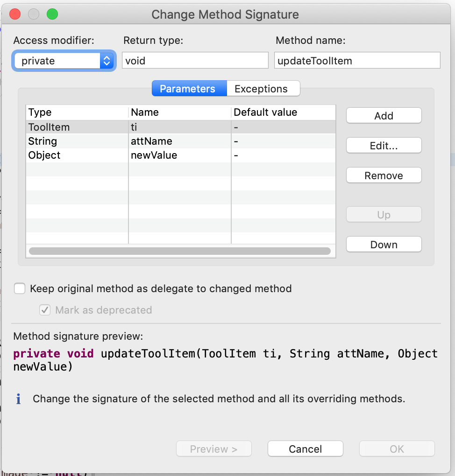Open the Access modifier dropdown
The width and height of the screenshot is (455, 476).
pyautogui.click(x=64, y=61)
